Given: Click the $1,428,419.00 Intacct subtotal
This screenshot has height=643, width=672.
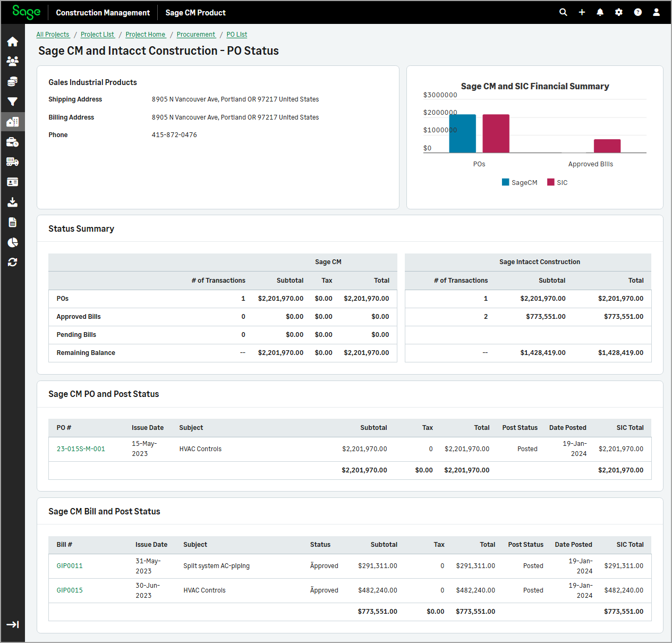Looking at the screenshot, I should click(x=543, y=353).
